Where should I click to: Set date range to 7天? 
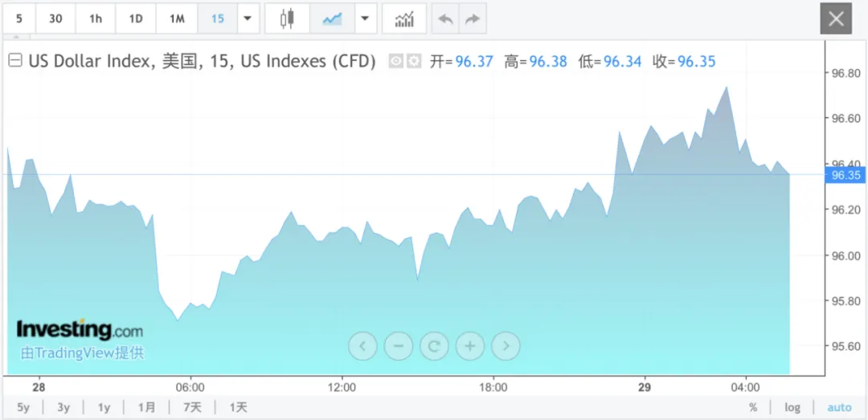point(192,407)
